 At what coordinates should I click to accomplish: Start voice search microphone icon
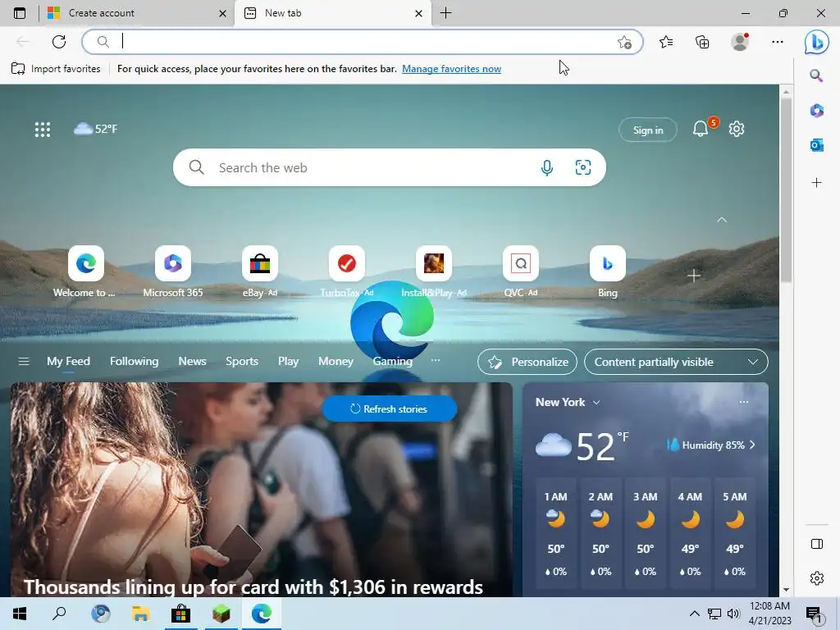coord(547,167)
